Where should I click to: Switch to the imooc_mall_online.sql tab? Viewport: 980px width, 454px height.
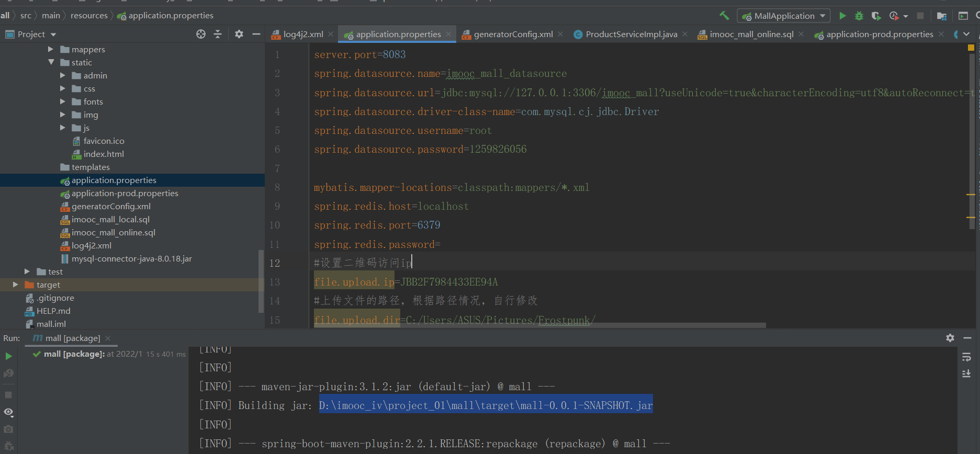coord(745,34)
